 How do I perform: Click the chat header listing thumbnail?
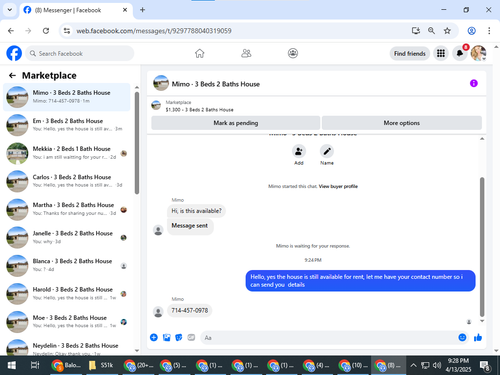click(x=161, y=83)
